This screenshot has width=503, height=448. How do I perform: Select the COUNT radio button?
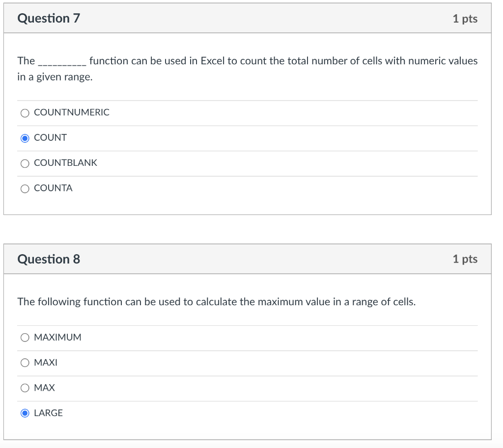25,138
